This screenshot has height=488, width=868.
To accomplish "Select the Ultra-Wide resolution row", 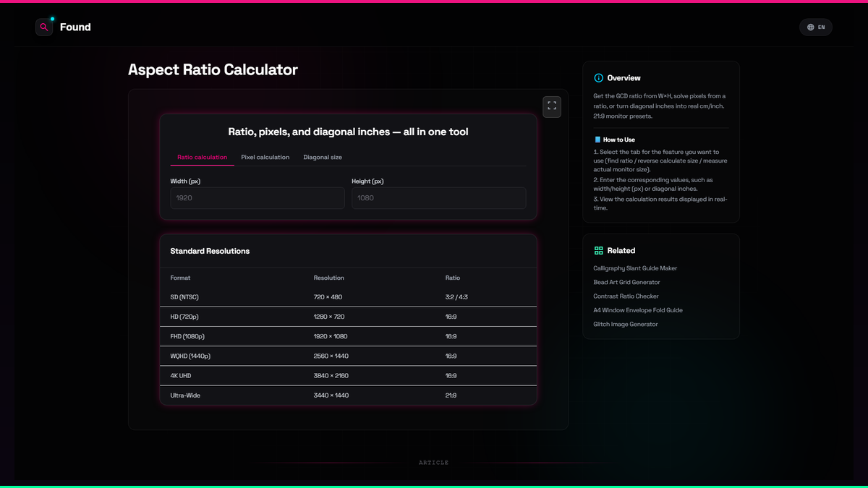I will coord(349,395).
